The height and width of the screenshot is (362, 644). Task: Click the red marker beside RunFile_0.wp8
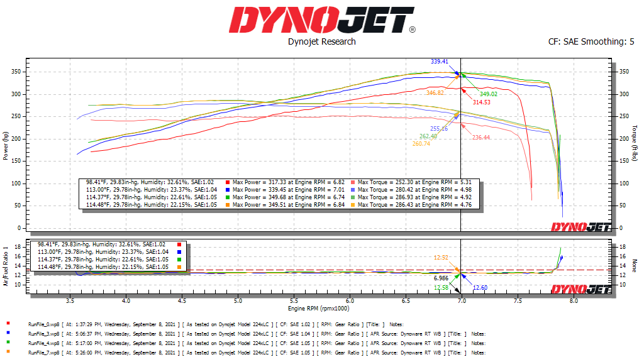pyautogui.click(x=7, y=324)
